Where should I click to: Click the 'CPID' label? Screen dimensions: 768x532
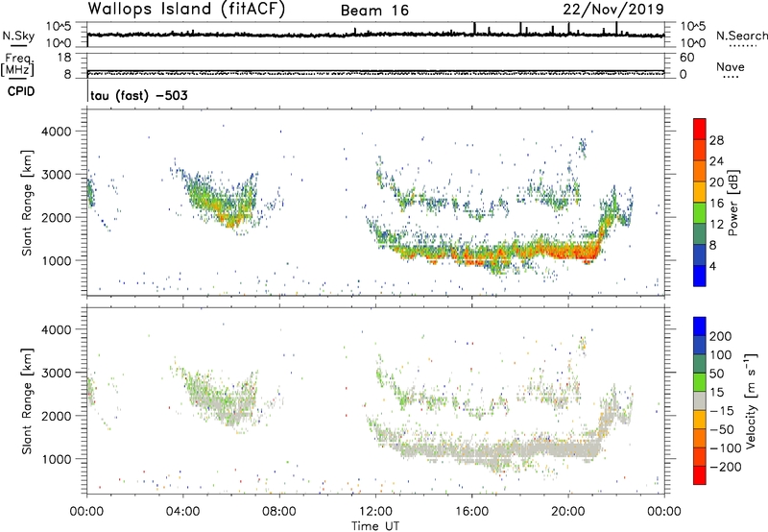21,91
